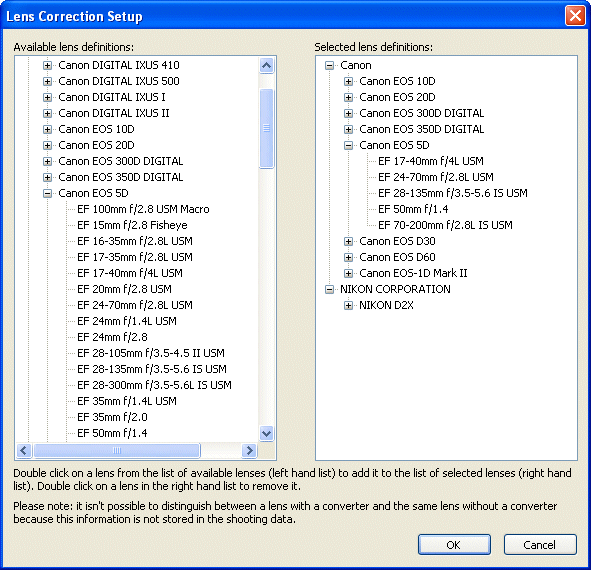The height and width of the screenshot is (570, 591).
Task: Expand Canon DIGITAL IXUS II node
Action: (47, 113)
